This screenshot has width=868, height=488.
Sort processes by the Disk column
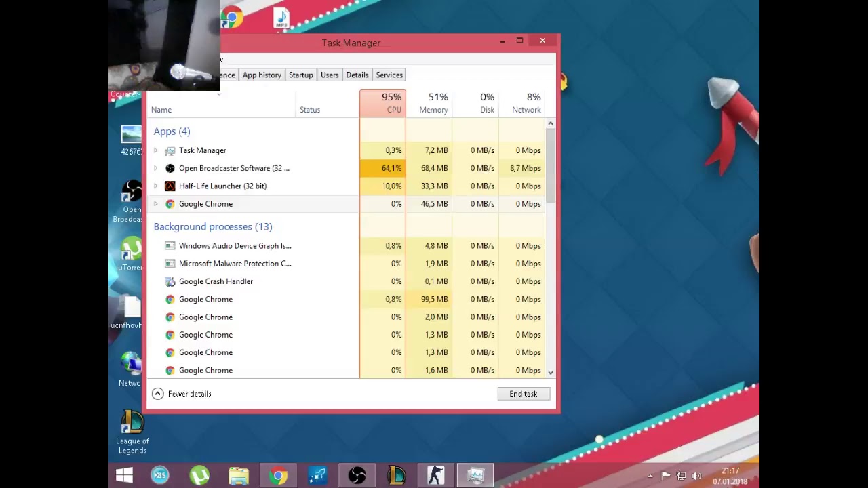[x=475, y=103]
